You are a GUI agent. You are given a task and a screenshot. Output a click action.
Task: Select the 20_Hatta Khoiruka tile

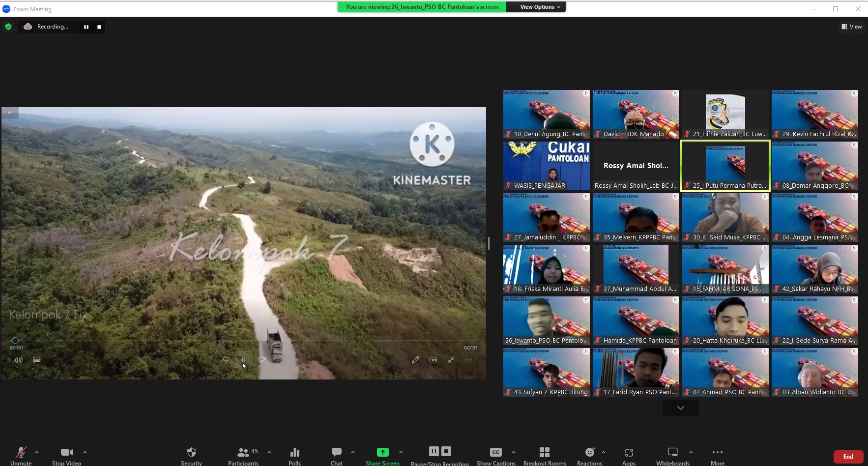[725, 321]
